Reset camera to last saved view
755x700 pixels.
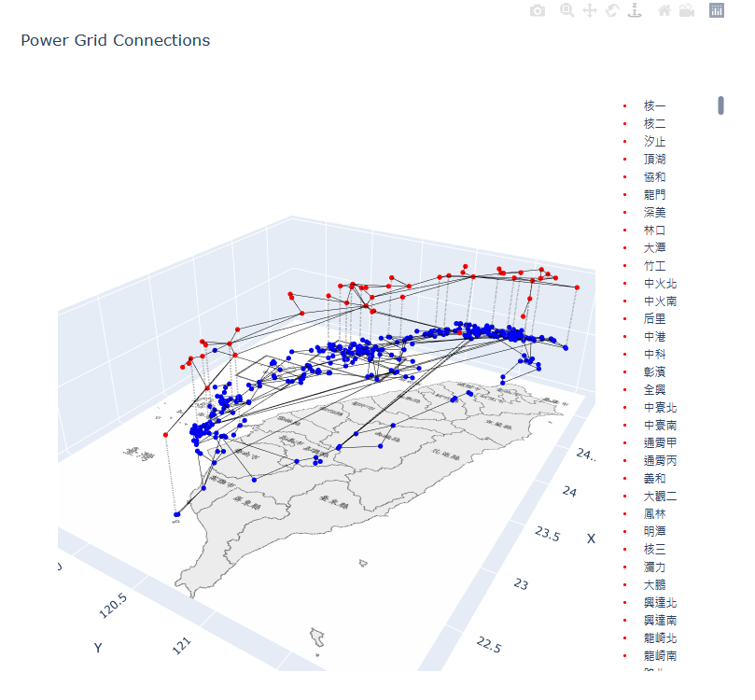[688, 11]
